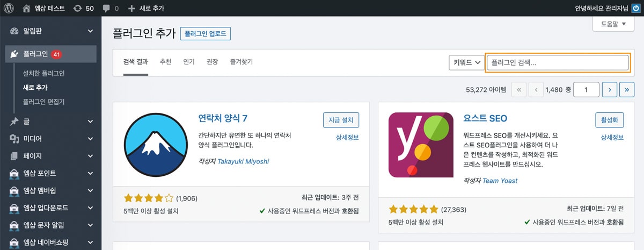Go to next page with › button
Image resolution: width=644 pixels, height=250 pixels.
(609, 90)
